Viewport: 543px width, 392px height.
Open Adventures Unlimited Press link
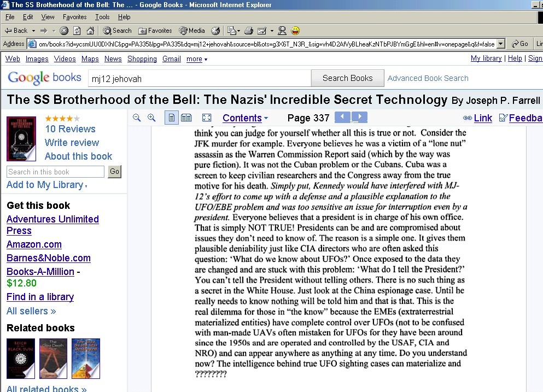pos(52,225)
